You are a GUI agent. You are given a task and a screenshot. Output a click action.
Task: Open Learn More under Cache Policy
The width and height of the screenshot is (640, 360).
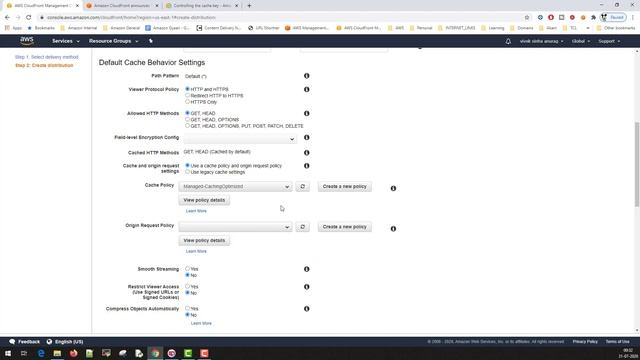coord(196,211)
